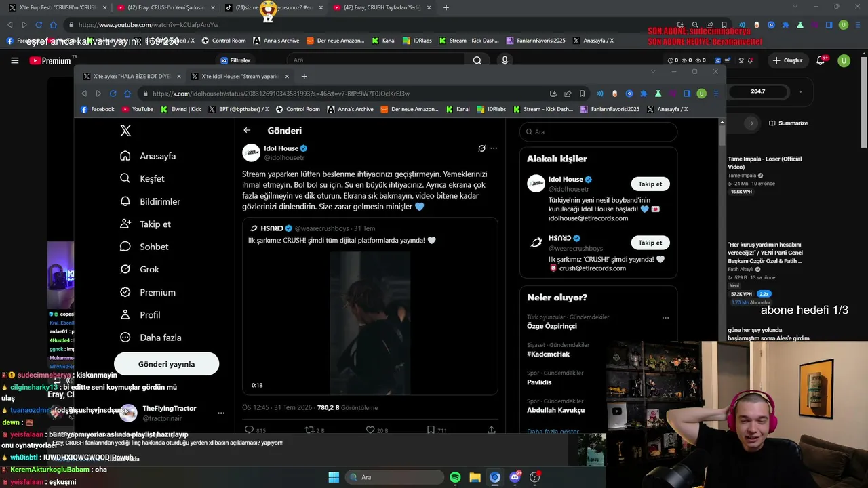Open the Özge Özpirinçci trending topic

pos(552,326)
